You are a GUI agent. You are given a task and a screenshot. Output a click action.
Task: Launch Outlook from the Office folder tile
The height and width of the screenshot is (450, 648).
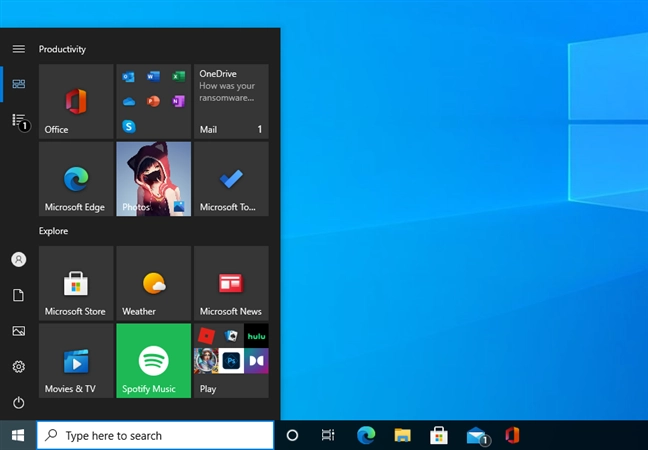pos(129,76)
